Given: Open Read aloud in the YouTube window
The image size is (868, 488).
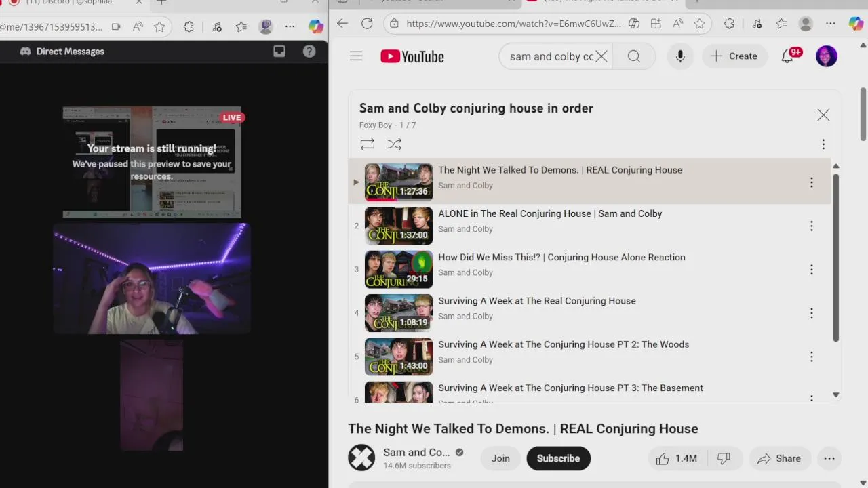Looking at the screenshot, I should tap(677, 24).
